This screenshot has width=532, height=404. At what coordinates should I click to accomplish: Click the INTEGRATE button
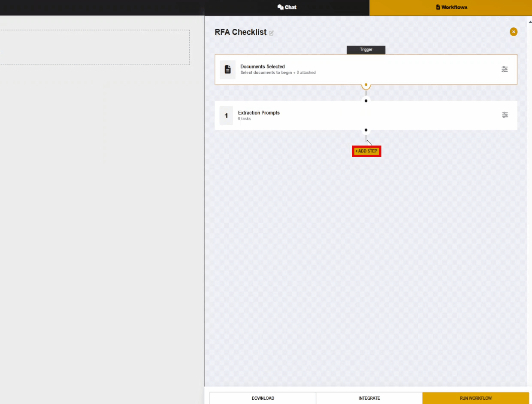pos(369,398)
